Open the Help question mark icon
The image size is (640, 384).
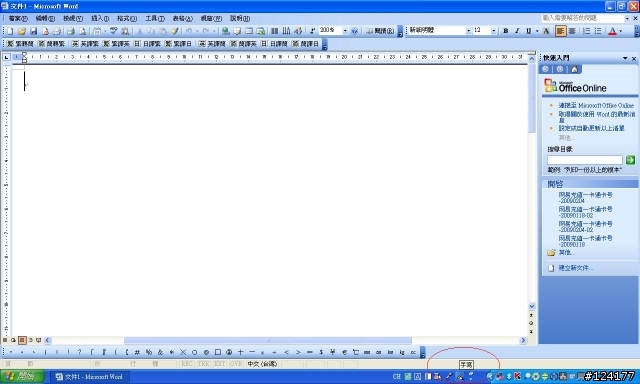click(x=354, y=31)
